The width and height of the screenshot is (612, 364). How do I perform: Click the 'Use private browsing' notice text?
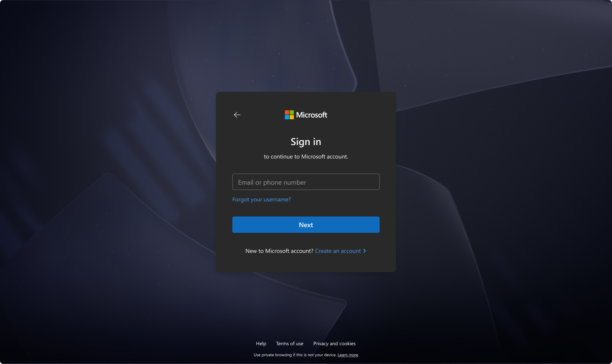[295, 355]
